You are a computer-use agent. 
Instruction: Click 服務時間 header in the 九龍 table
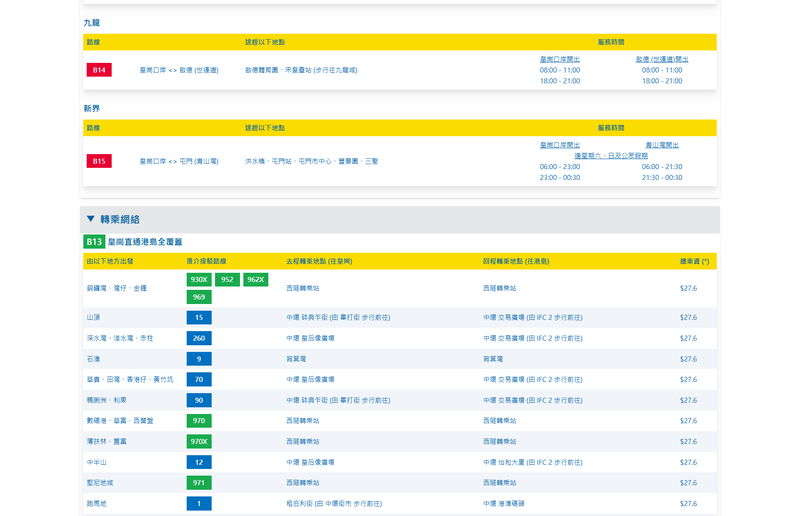pyautogui.click(x=611, y=42)
